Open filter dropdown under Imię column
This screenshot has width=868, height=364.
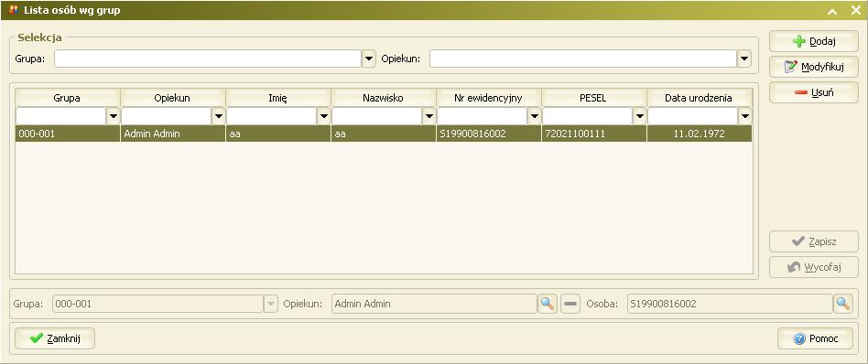324,116
